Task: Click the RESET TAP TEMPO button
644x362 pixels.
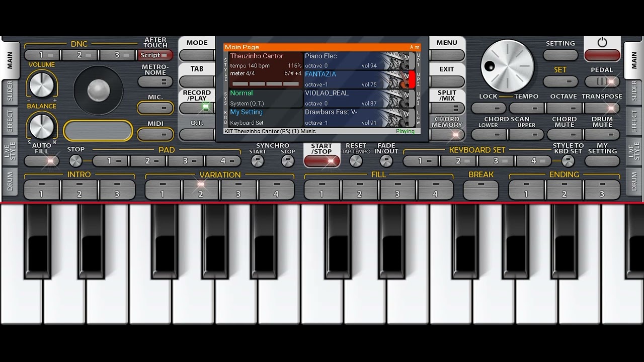Action: (356, 161)
